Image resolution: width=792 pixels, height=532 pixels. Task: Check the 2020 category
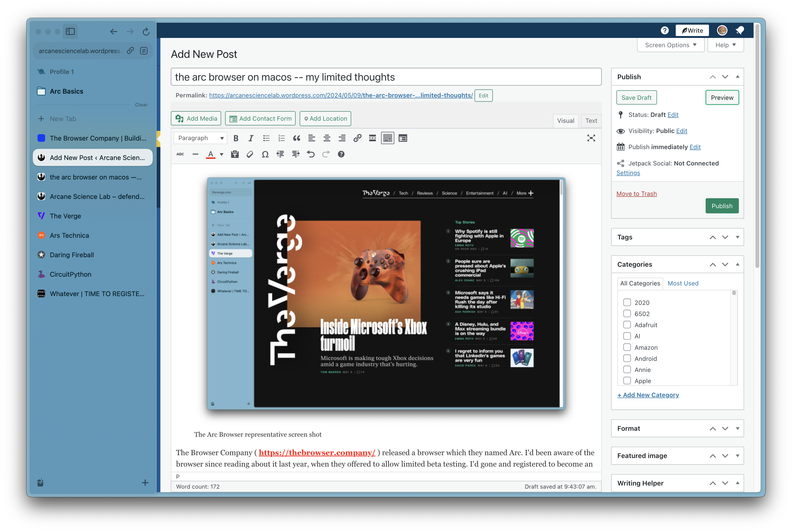(x=627, y=302)
